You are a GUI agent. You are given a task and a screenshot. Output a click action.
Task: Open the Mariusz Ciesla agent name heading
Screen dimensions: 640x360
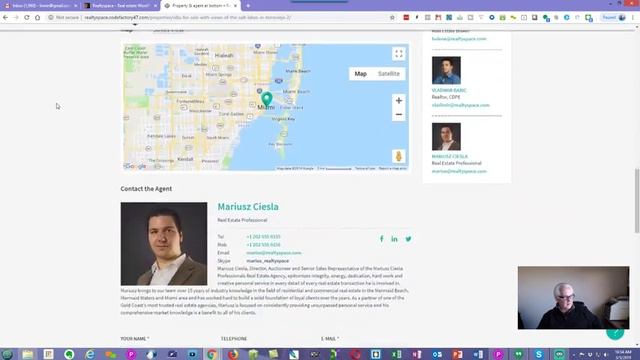248,207
